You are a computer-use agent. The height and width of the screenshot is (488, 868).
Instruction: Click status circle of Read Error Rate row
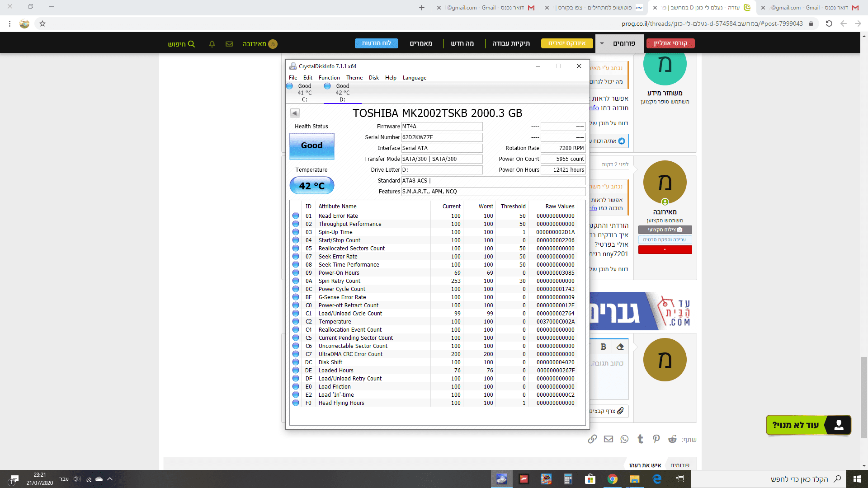[296, 216]
